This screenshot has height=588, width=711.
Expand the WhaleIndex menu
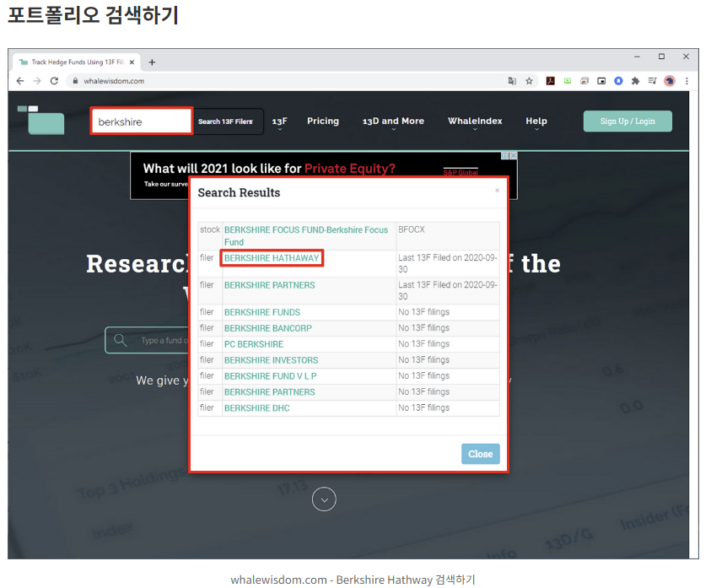point(475,121)
